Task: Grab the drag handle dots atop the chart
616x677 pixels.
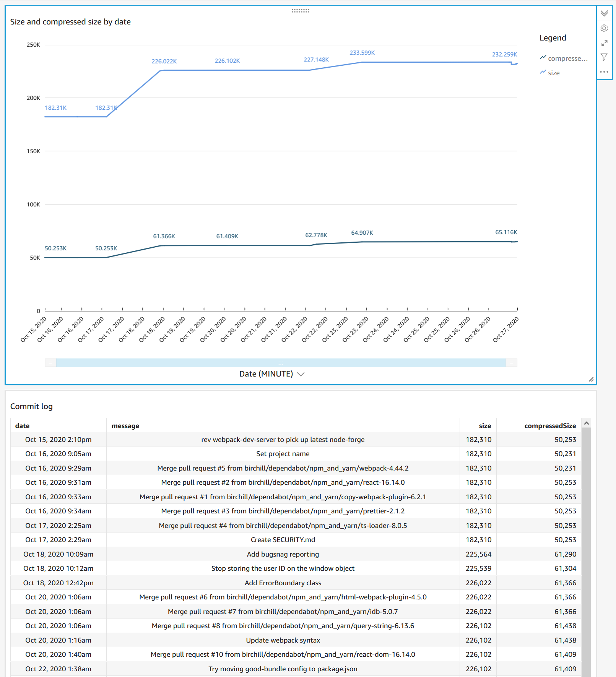Action: click(x=301, y=11)
